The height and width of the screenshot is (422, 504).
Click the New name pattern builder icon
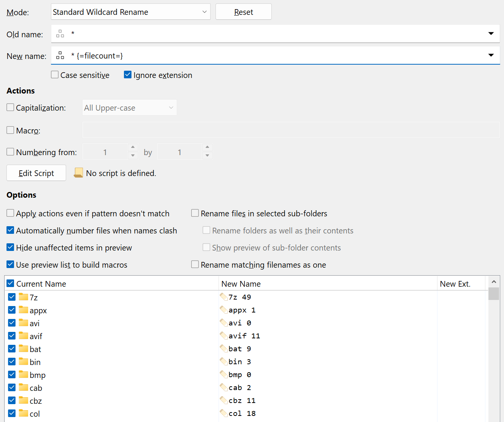tap(60, 56)
